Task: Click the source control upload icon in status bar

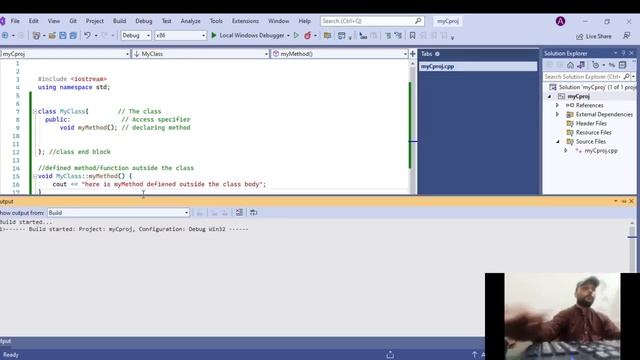Action: [x=390, y=355]
